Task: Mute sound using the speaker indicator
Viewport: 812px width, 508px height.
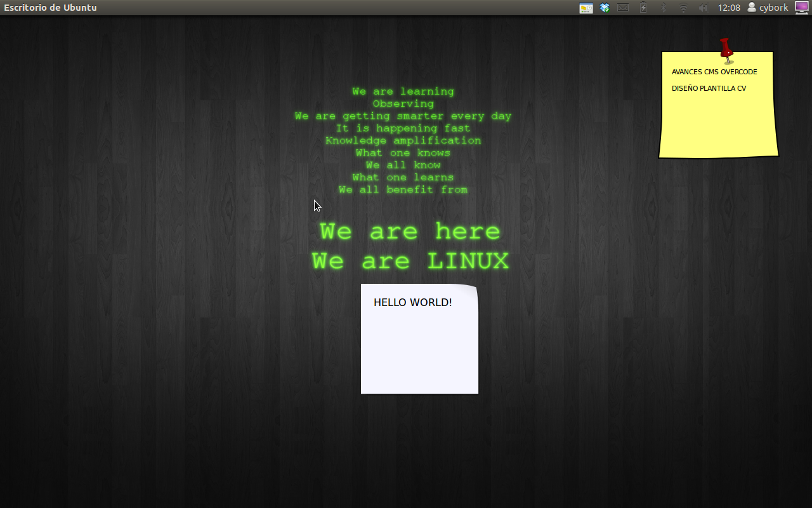Action: (x=704, y=8)
